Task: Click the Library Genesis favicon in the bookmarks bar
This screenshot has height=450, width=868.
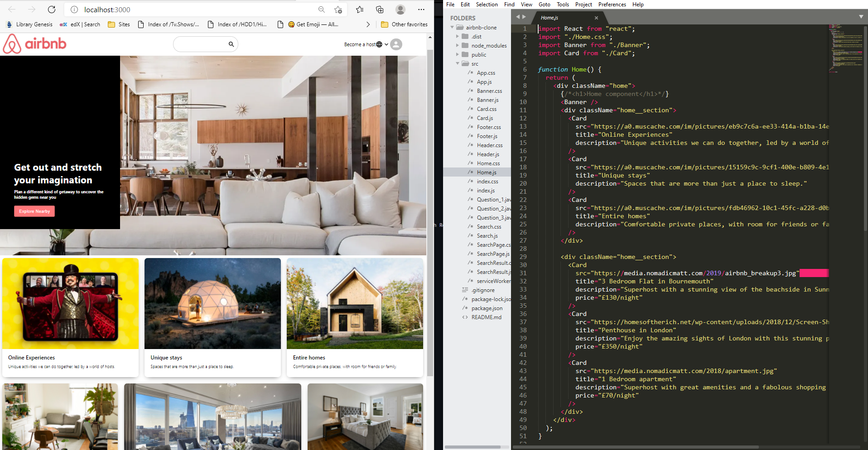Action: 10,24
